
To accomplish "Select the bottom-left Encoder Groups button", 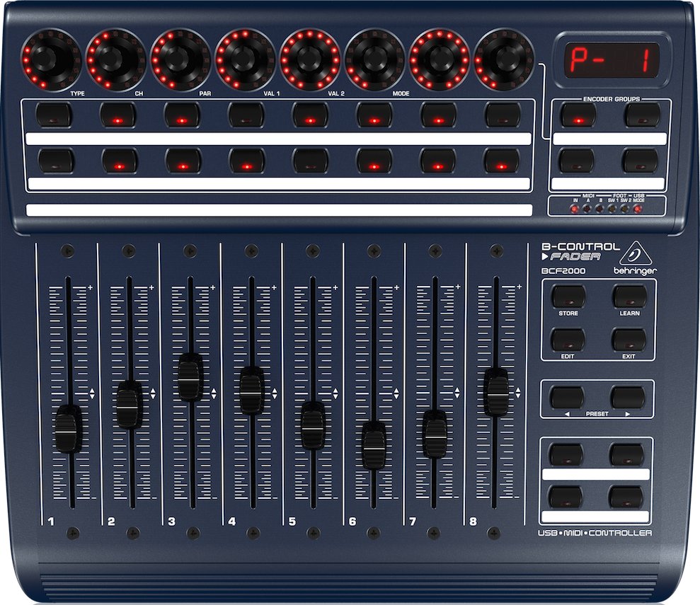I will click(x=577, y=161).
